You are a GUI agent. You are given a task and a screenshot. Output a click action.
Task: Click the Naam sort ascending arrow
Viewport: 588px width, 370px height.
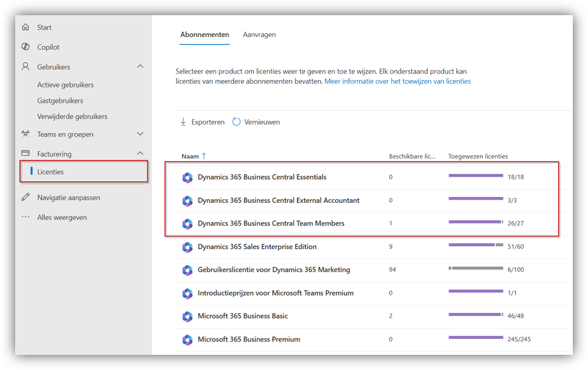204,156
